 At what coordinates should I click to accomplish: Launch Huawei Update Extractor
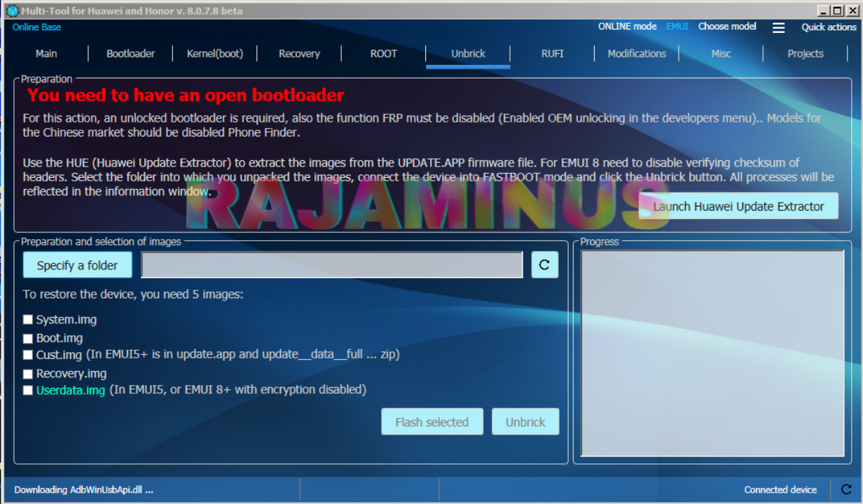pyautogui.click(x=738, y=206)
